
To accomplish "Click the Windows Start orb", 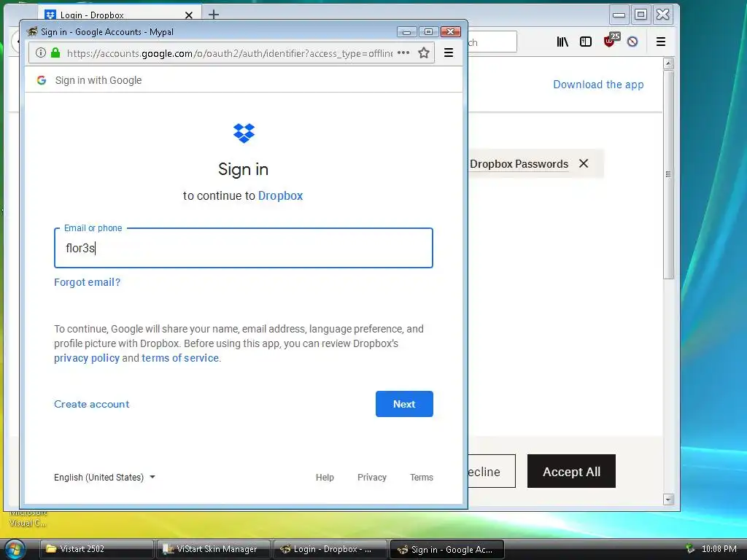I will (15, 549).
